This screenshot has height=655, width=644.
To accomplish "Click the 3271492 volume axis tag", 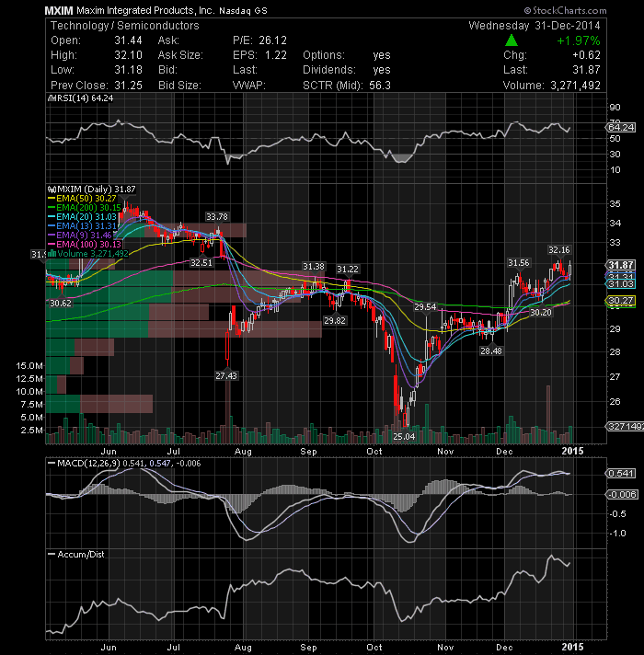I will (x=626, y=427).
